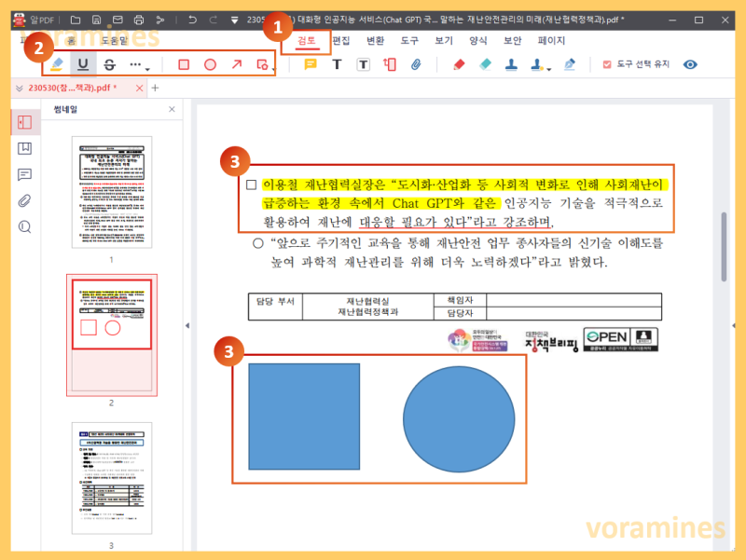The height and width of the screenshot is (560, 746).
Task: Open the 검토 ribbon tab
Action: click(307, 41)
